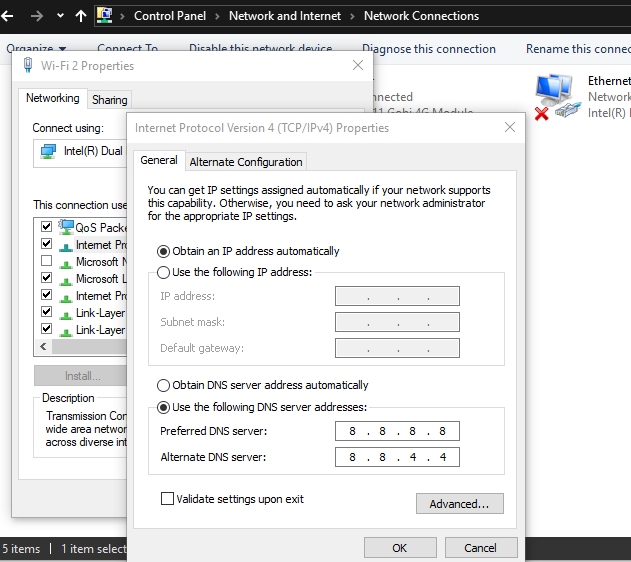This screenshot has width=631, height=562.
Task: Click the Network Connections breadcrumb
Action: pyautogui.click(x=421, y=16)
